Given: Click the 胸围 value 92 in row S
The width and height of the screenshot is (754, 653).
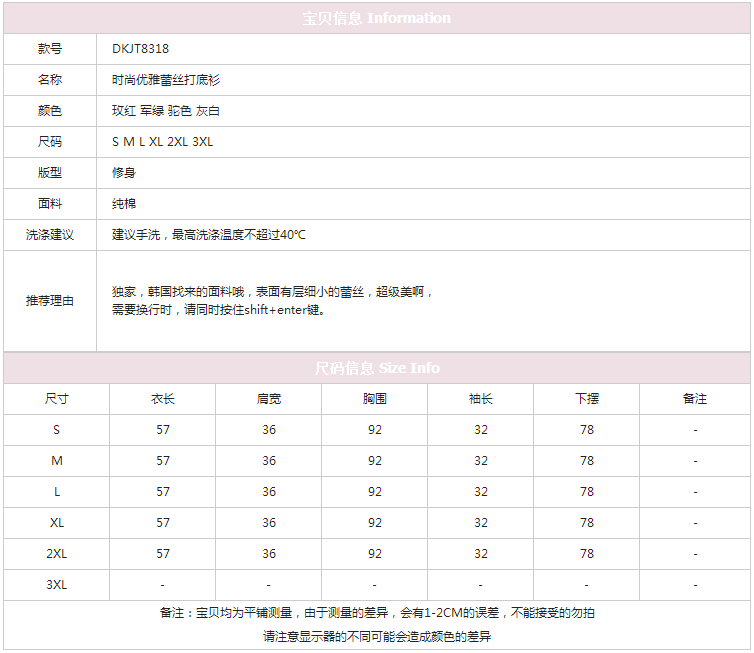Looking at the screenshot, I should pyautogui.click(x=375, y=430).
